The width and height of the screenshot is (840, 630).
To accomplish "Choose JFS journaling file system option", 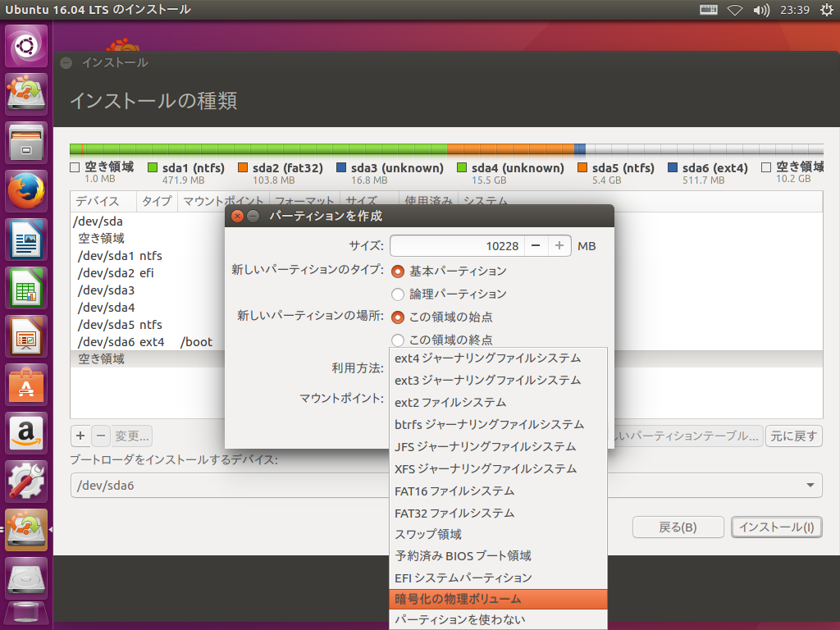I will (x=498, y=447).
